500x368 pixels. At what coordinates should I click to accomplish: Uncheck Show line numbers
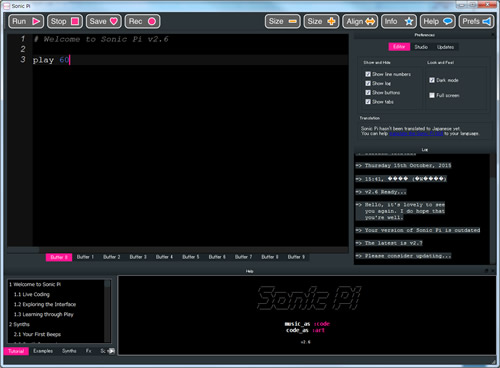368,74
